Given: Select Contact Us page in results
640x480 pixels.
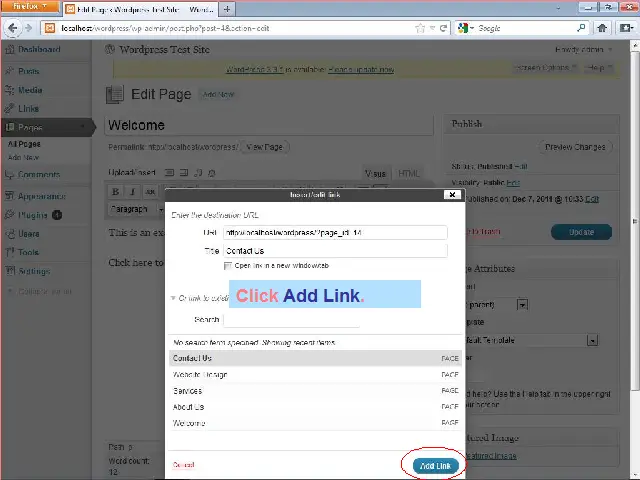Looking at the screenshot, I should (315, 358).
